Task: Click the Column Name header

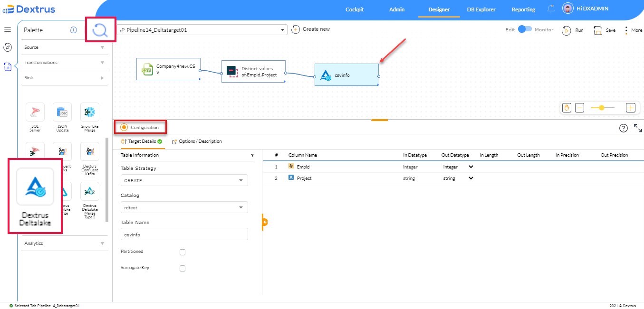Action: (303, 155)
